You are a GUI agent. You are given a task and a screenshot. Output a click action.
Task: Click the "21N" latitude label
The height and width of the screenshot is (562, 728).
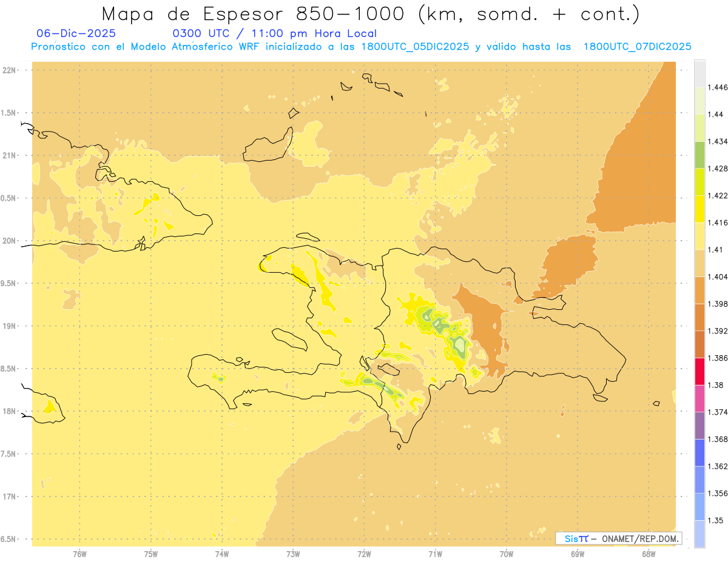click(x=10, y=155)
